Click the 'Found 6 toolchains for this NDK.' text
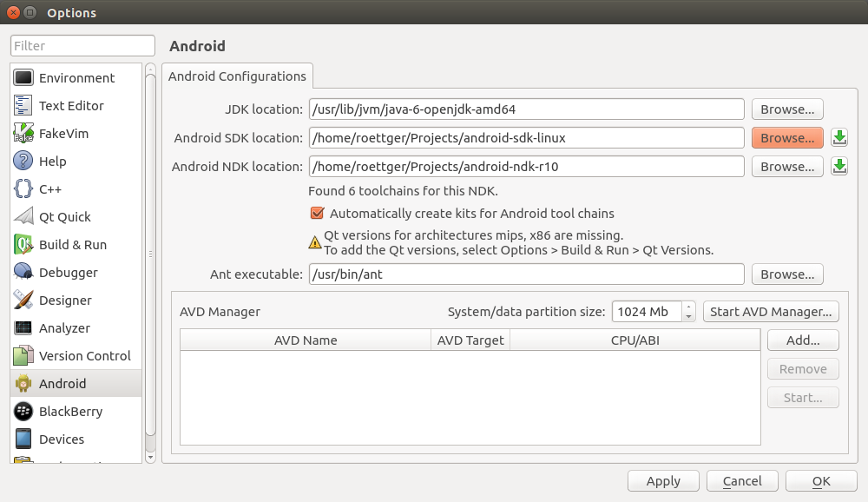 [x=403, y=191]
